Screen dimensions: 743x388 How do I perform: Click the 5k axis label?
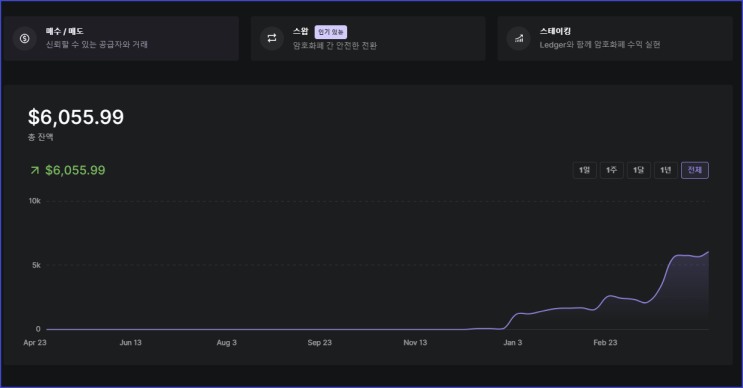[x=36, y=265]
